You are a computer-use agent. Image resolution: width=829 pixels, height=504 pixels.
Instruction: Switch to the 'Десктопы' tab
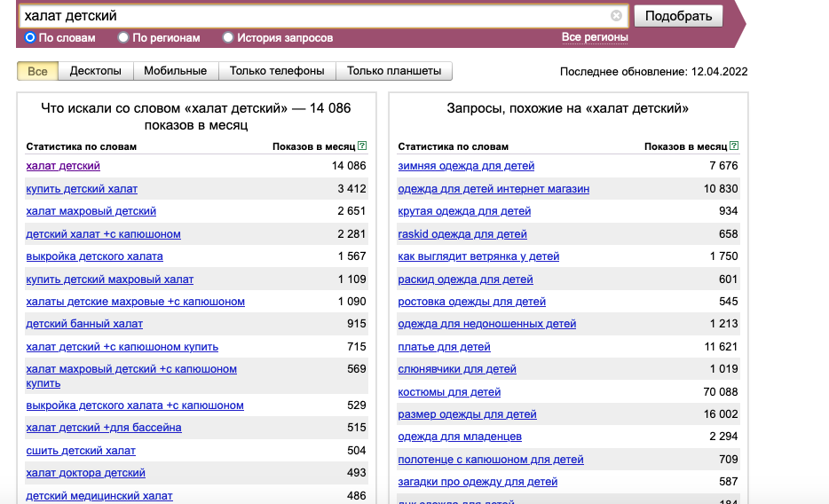(96, 71)
